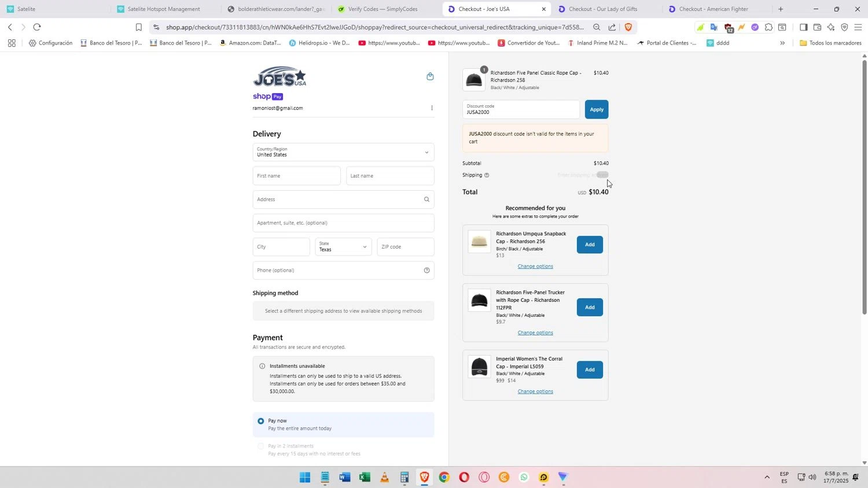Screen dimensions: 868x488
Task: Open the Brave Wallet icon
Action: (817, 27)
